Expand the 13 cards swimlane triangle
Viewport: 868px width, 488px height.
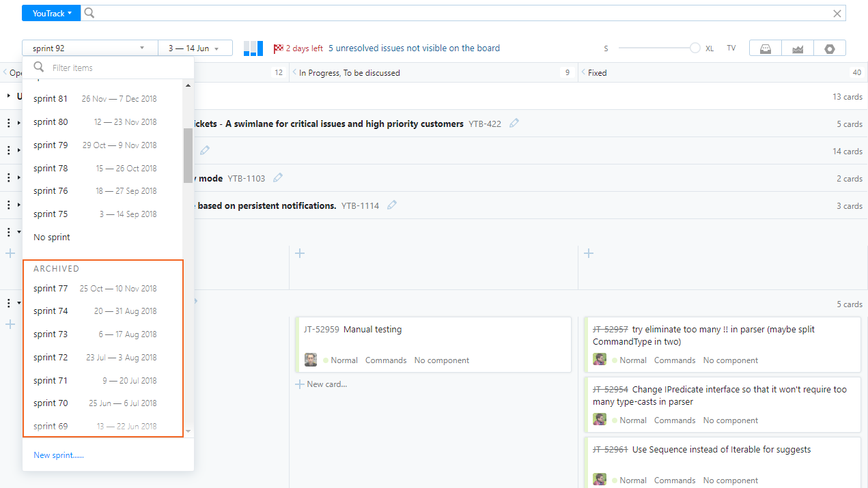click(10, 96)
